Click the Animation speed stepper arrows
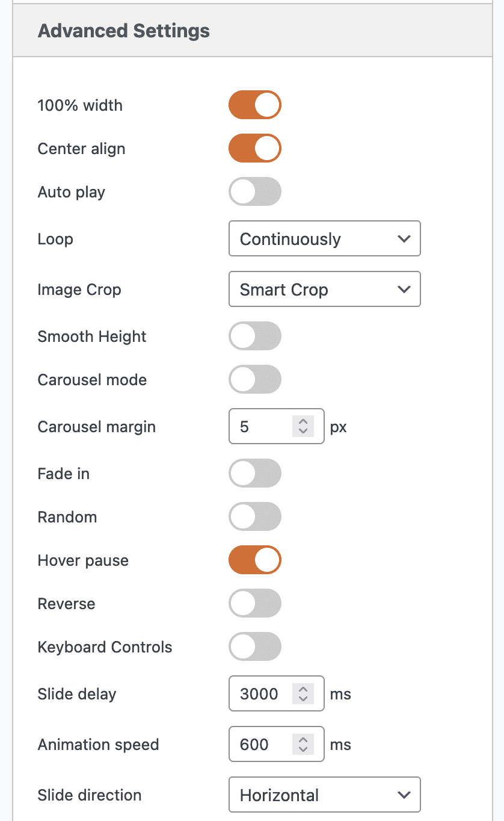The height and width of the screenshot is (821, 504). click(303, 745)
